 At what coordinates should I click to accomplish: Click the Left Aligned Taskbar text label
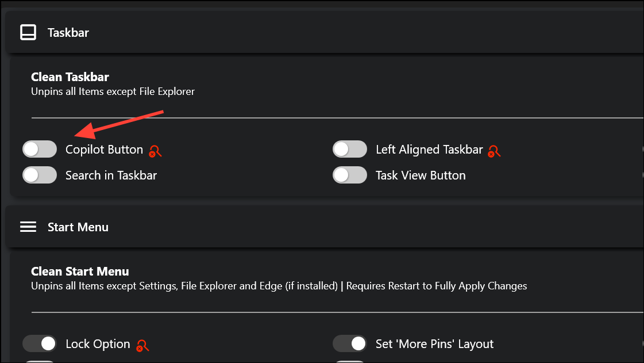(x=429, y=150)
